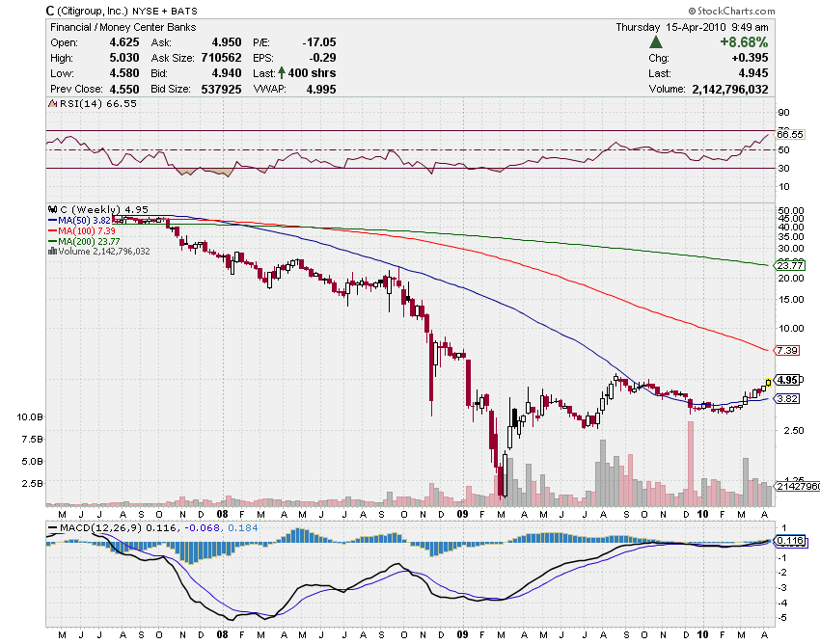Click the 4.95 last price tag on the price axis
820x644 pixels.
click(x=787, y=380)
